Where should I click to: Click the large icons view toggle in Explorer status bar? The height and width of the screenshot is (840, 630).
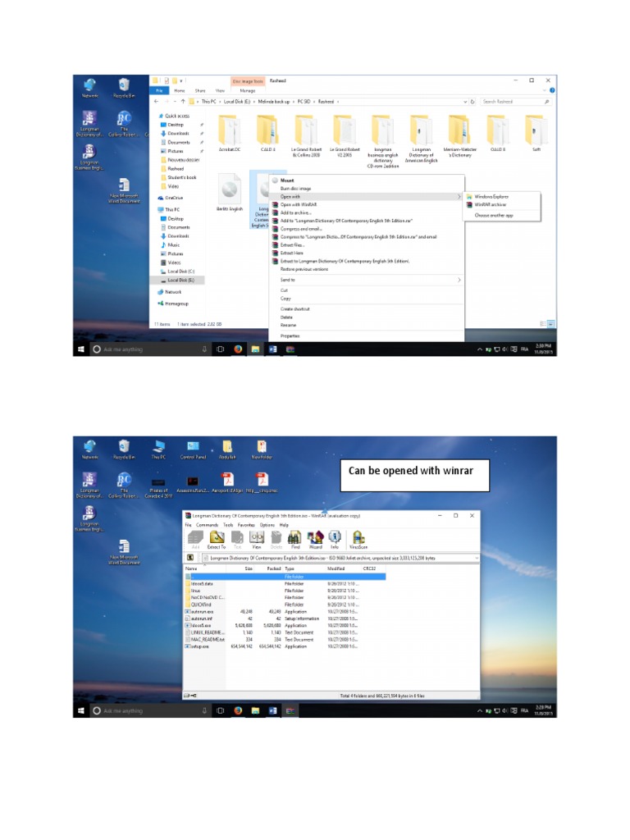pyautogui.click(x=550, y=324)
